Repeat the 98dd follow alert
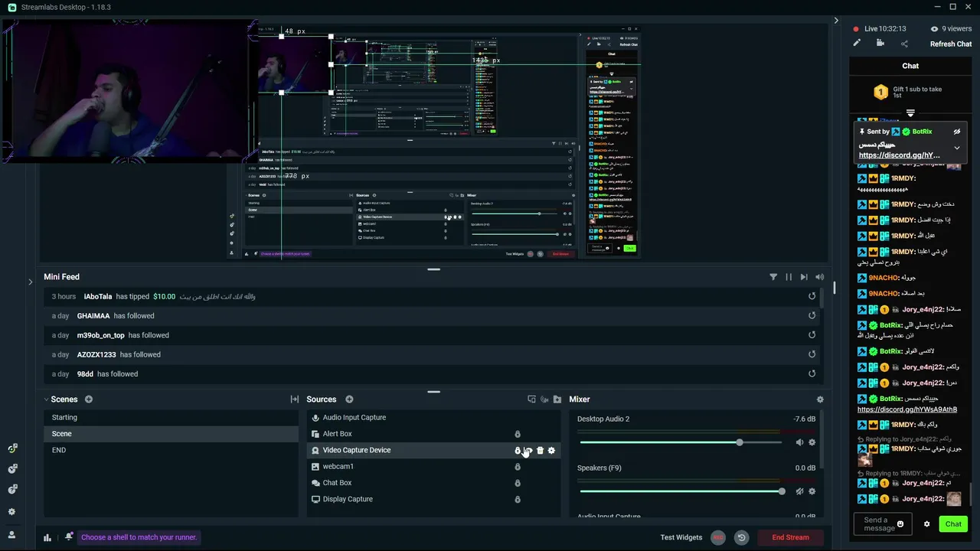Screen dimensions: 980x551 [812, 374]
